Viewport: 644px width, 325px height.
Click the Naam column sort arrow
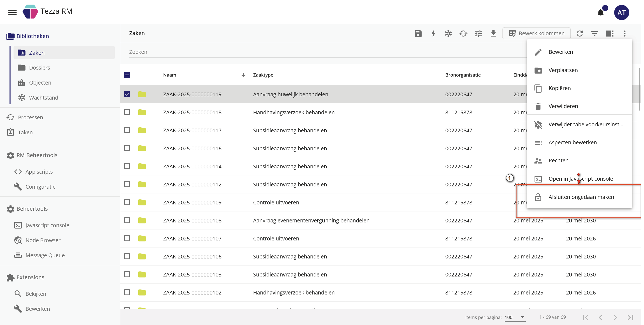click(243, 75)
